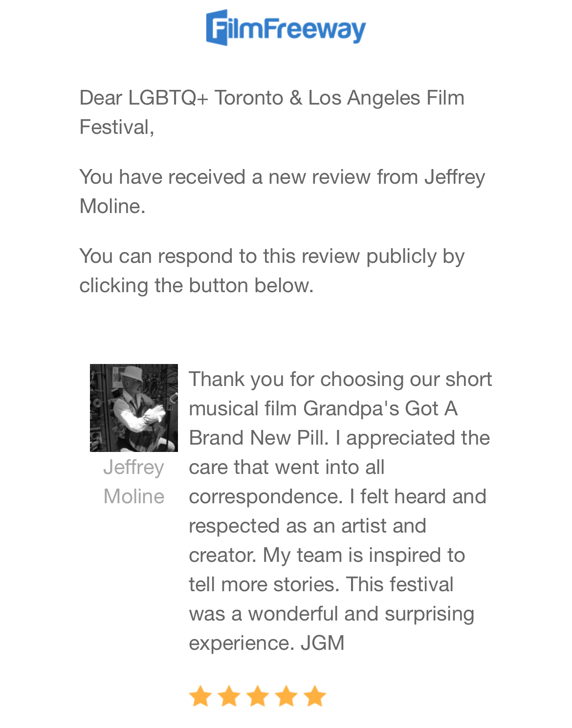This screenshot has width=572, height=728.
Task: Click "Moline." ending the notification sentence
Action: point(112,206)
